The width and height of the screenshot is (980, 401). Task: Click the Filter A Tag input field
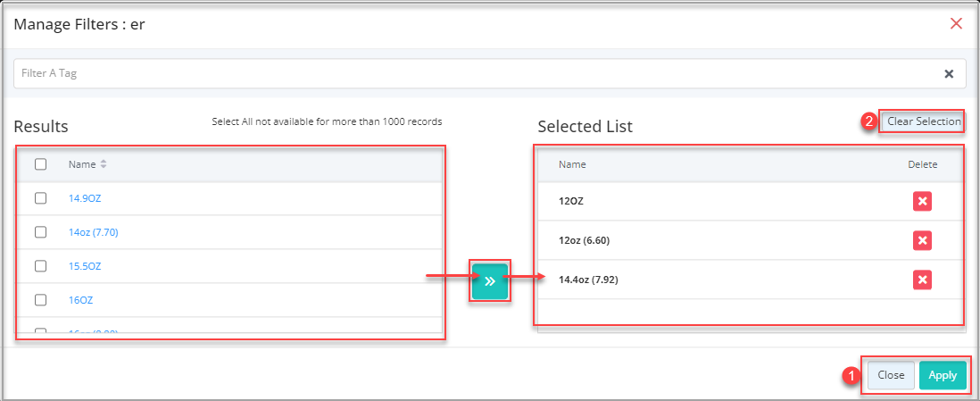pos(490,74)
